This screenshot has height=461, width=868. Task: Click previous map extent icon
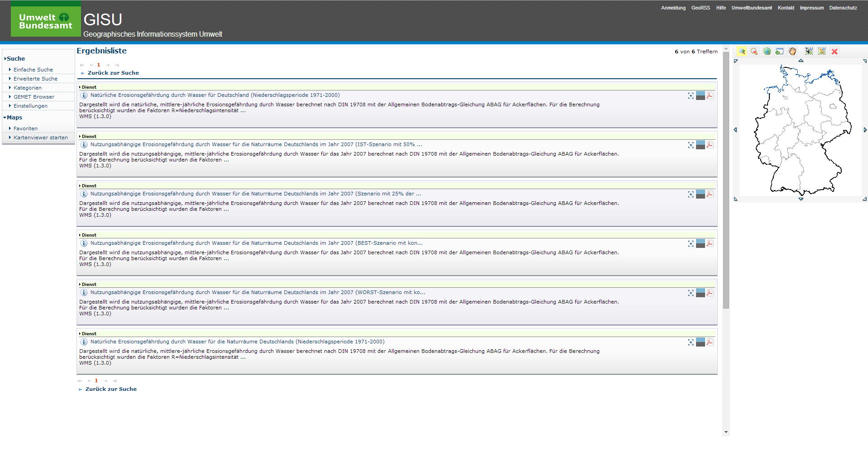point(779,52)
